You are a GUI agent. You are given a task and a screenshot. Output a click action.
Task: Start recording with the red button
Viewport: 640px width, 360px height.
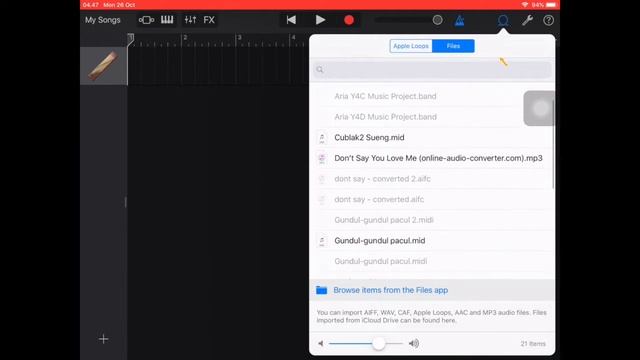349,20
